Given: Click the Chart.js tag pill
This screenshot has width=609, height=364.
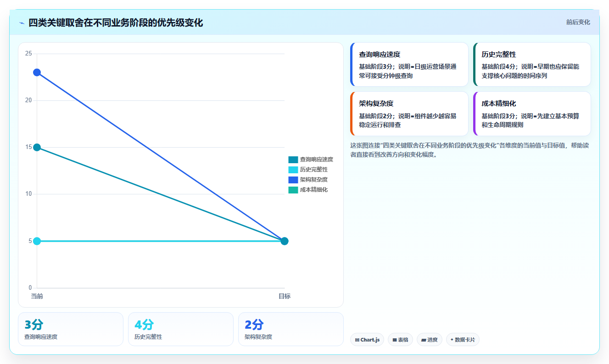Looking at the screenshot, I should (x=367, y=340).
